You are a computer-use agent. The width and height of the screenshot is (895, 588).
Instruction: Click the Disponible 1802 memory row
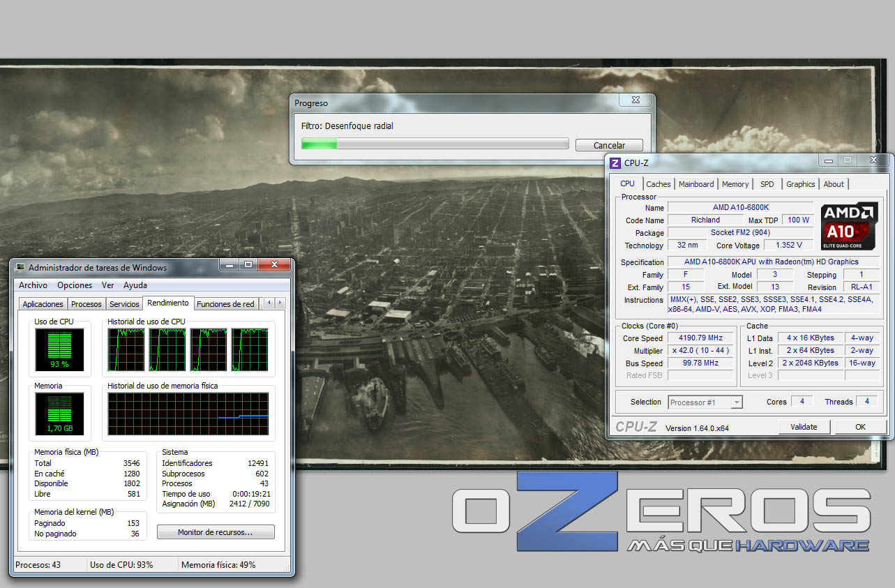tap(87, 483)
